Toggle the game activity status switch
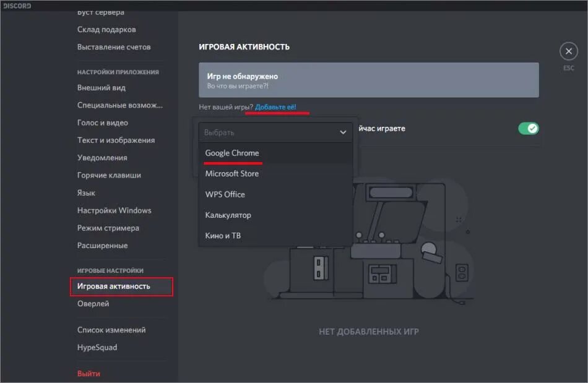Viewport: 588px width, 383px height. 529,129
